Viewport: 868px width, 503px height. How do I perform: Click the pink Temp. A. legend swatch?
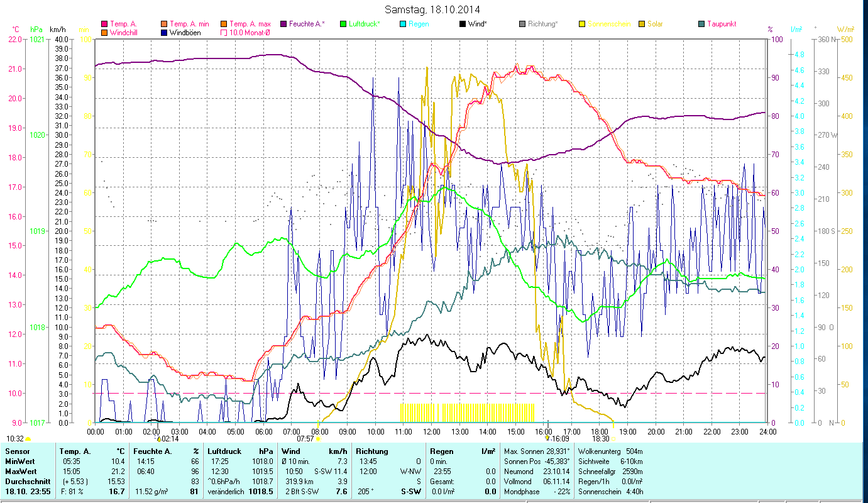(x=104, y=24)
